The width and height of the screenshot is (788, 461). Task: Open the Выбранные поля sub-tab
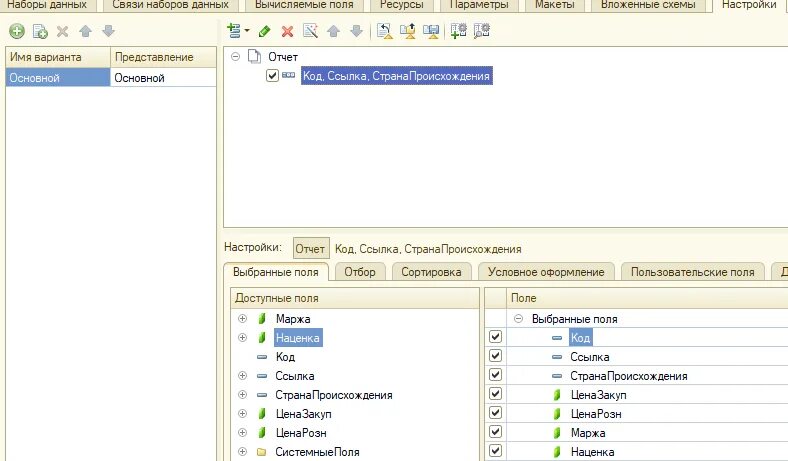pyautogui.click(x=276, y=272)
